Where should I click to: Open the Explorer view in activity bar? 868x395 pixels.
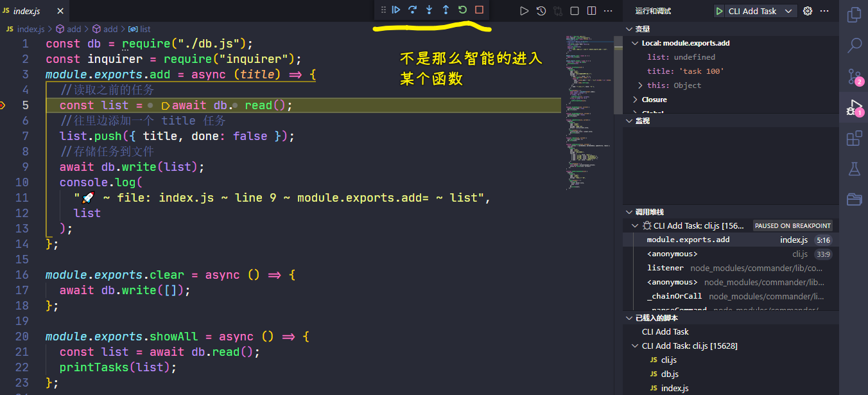point(854,15)
